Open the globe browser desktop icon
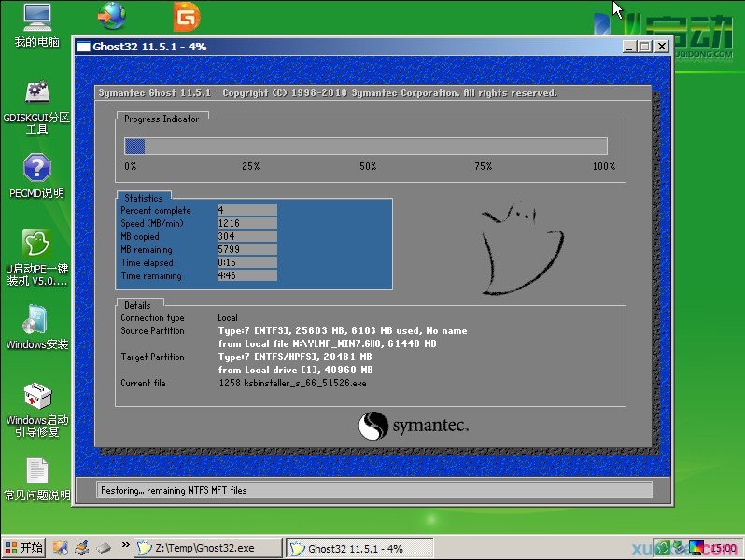 coord(112,16)
